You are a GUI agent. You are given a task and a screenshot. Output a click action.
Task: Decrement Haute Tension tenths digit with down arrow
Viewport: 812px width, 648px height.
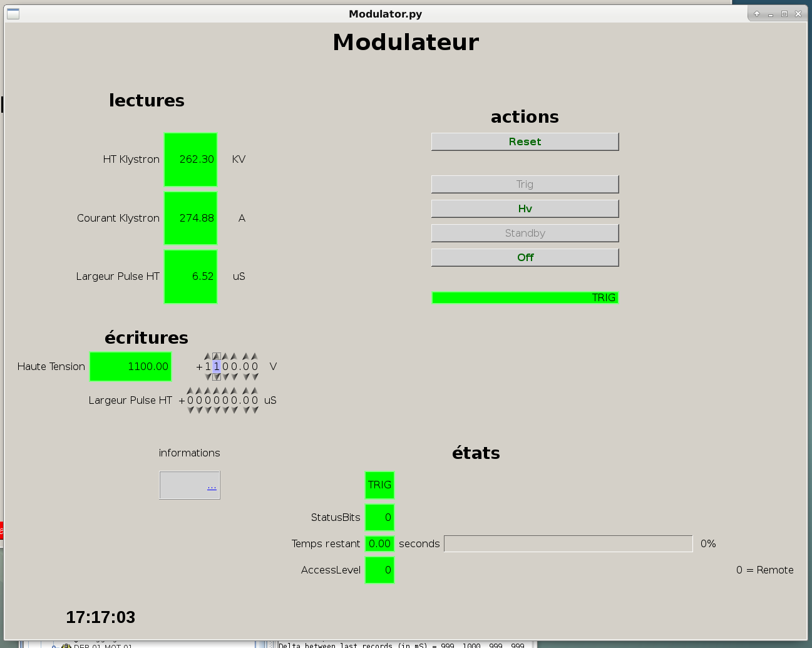click(246, 377)
